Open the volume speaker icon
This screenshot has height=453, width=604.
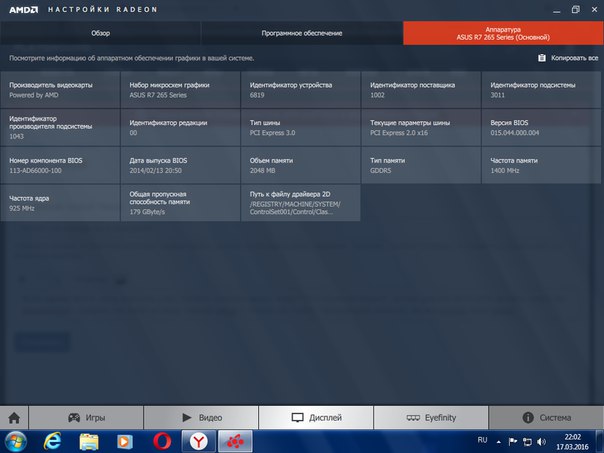coord(541,442)
